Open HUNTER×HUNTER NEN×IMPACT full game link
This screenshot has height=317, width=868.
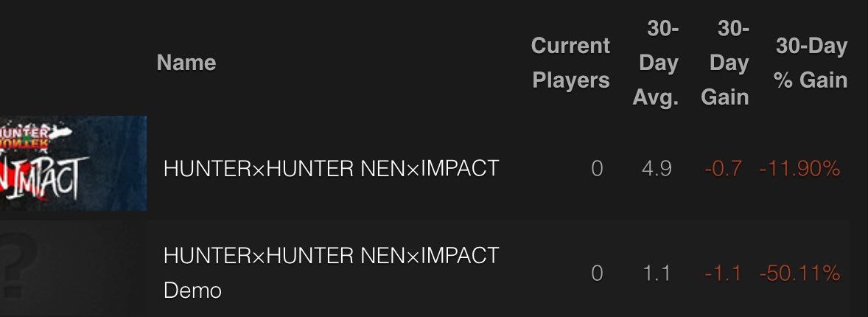[x=331, y=169]
